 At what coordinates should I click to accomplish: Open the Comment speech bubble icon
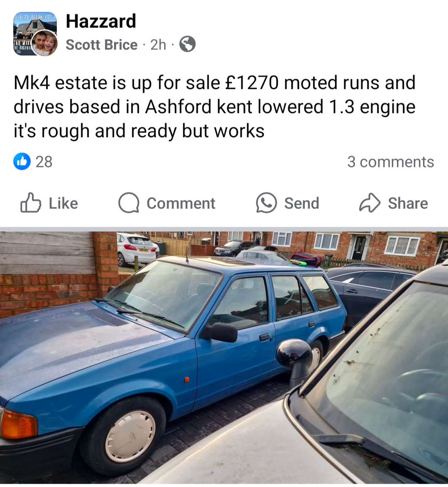(129, 203)
